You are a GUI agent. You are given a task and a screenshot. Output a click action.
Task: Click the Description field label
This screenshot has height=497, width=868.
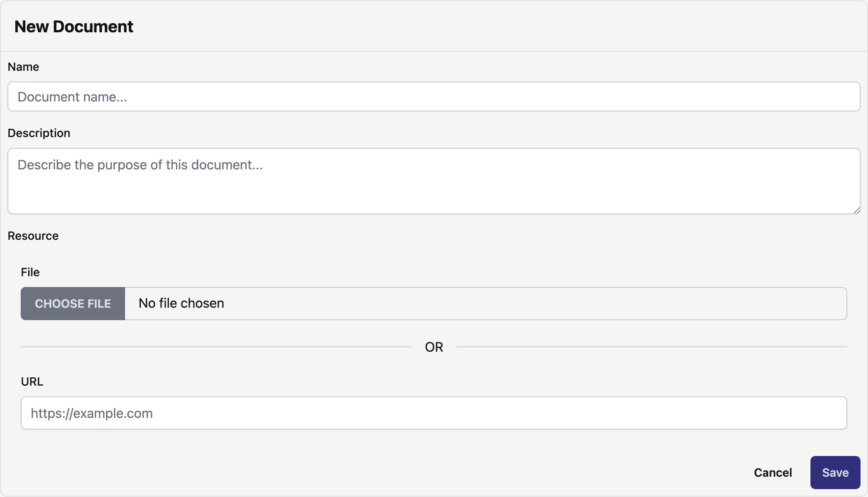[x=39, y=133]
